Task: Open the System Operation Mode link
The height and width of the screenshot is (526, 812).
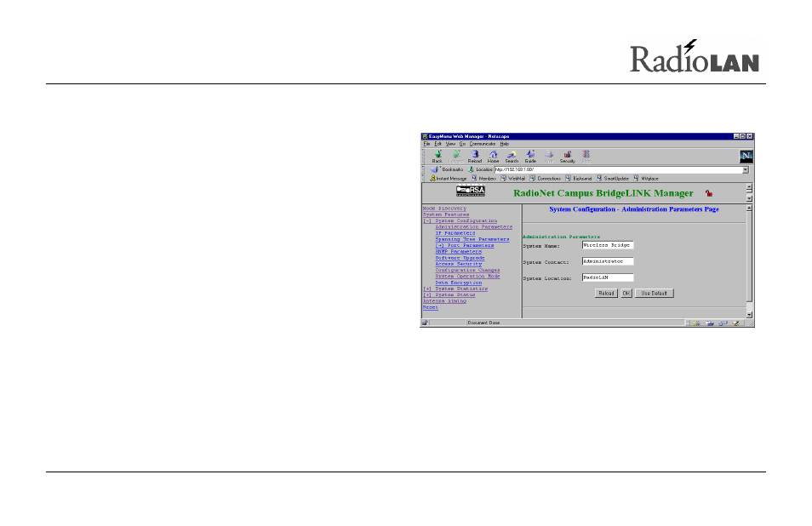Action: [x=467, y=277]
